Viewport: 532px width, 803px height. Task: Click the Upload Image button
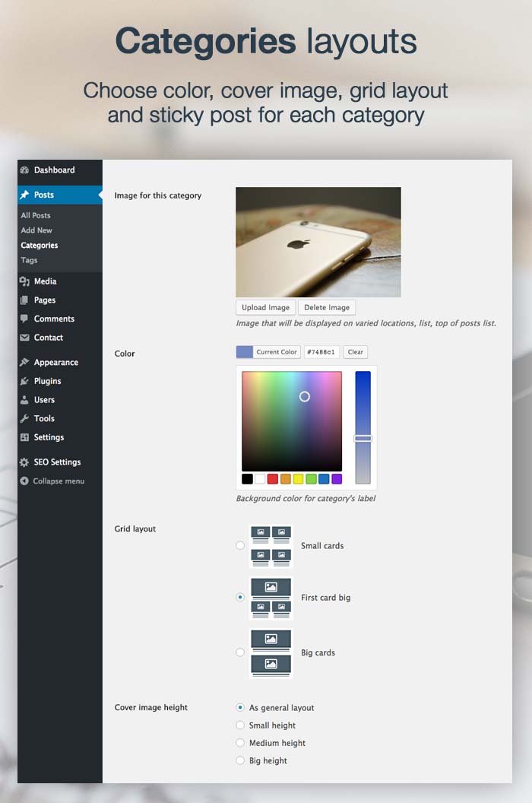265,307
